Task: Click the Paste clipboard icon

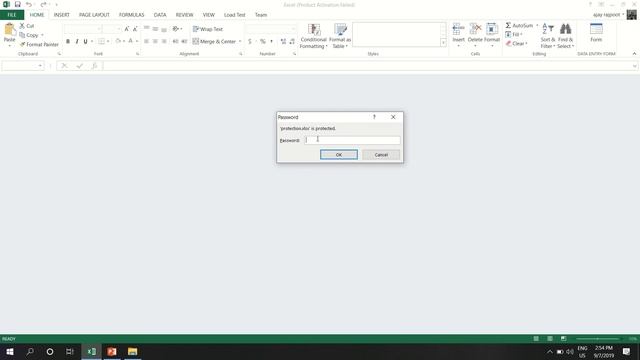Action: coord(9,30)
